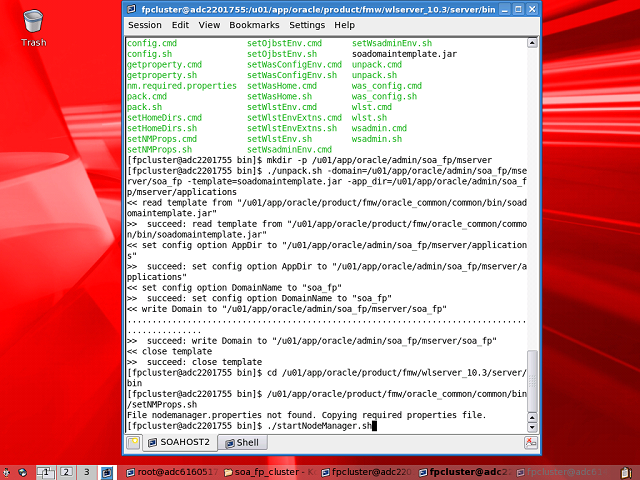Switch to the SOAHOST2 session tab
This screenshot has height=480, width=640.
click(x=179, y=442)
